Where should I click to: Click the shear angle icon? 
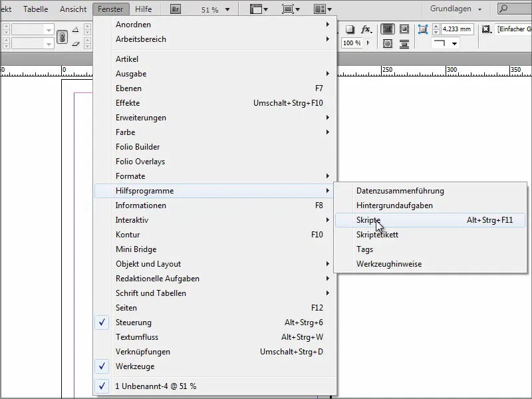pyautogui.click(x=76, y=44)
